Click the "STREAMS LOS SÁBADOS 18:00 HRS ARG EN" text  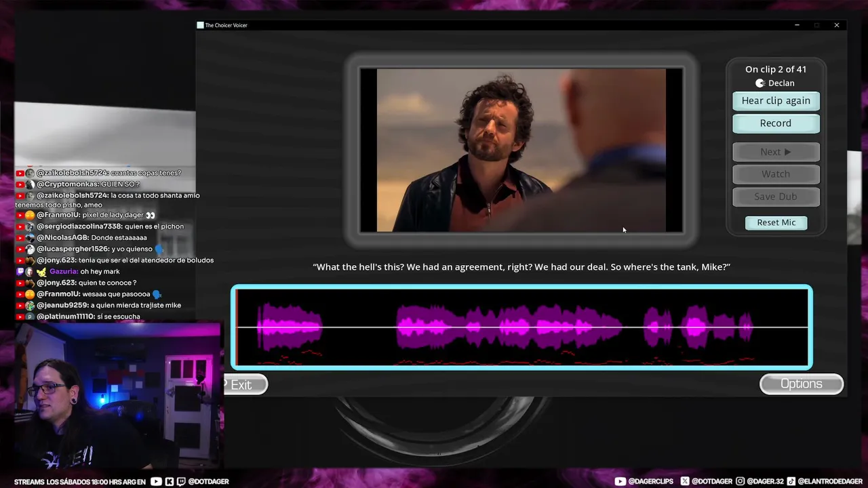(x=80, y=482)
